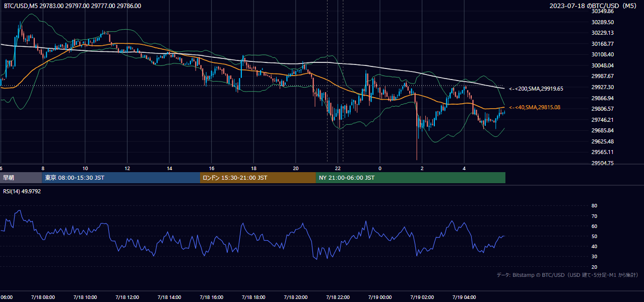Click RSI scale value 30
Screen dimensions: 644x302
click(x=594, y=257)
